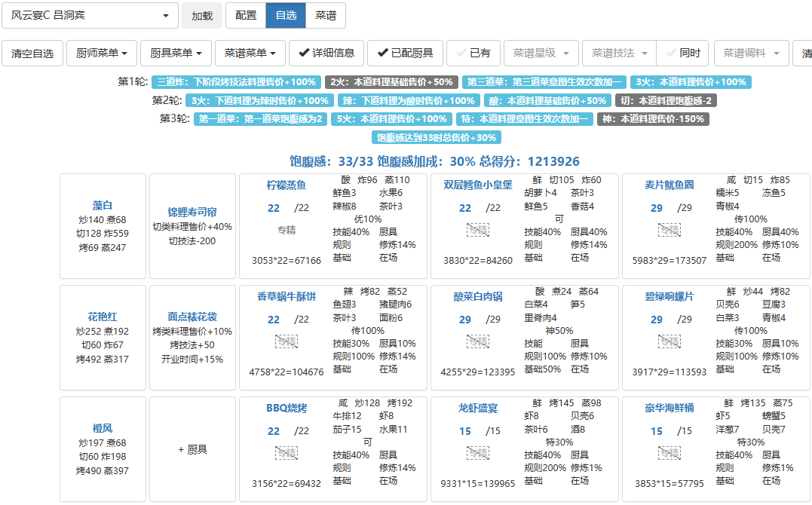This screenshot has height=505, width=812.
Task: Open the 厨师菜单 dropdown
Action: (101, 54)
